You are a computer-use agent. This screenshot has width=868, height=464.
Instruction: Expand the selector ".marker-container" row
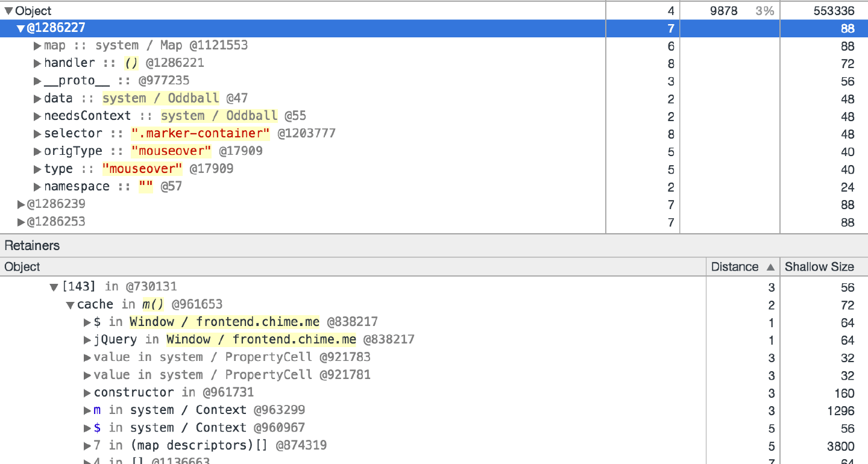click(37, 134)
